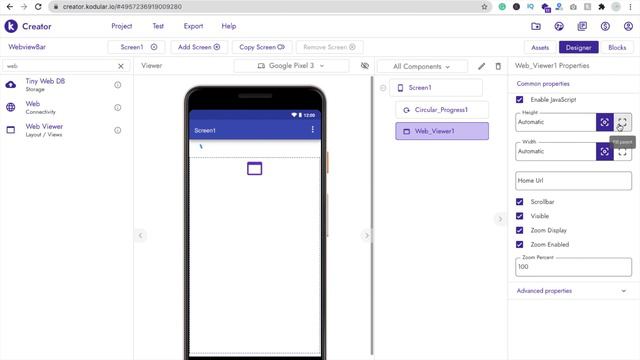Open the dollar monetization icon

coord(605,26)
